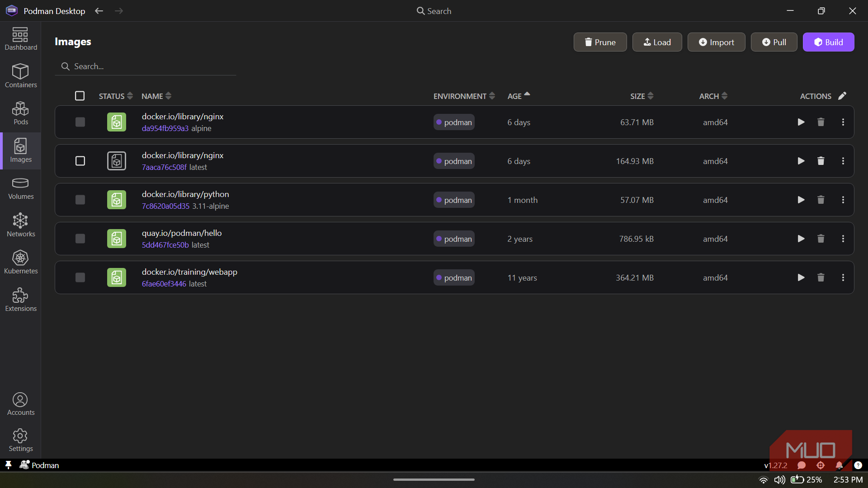Screen dimensions: 868x488
Task: Open the Kubernetes section
Action: 20,263
